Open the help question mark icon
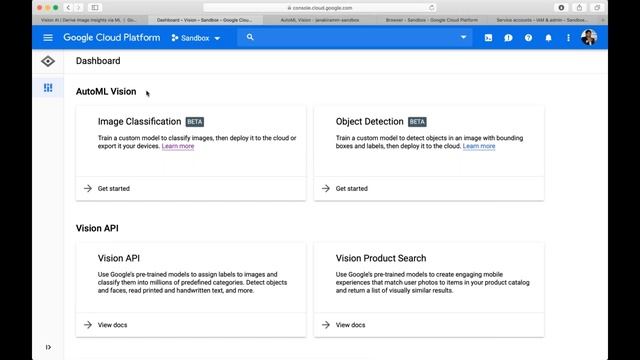The image size is (640, 360). 528,38
